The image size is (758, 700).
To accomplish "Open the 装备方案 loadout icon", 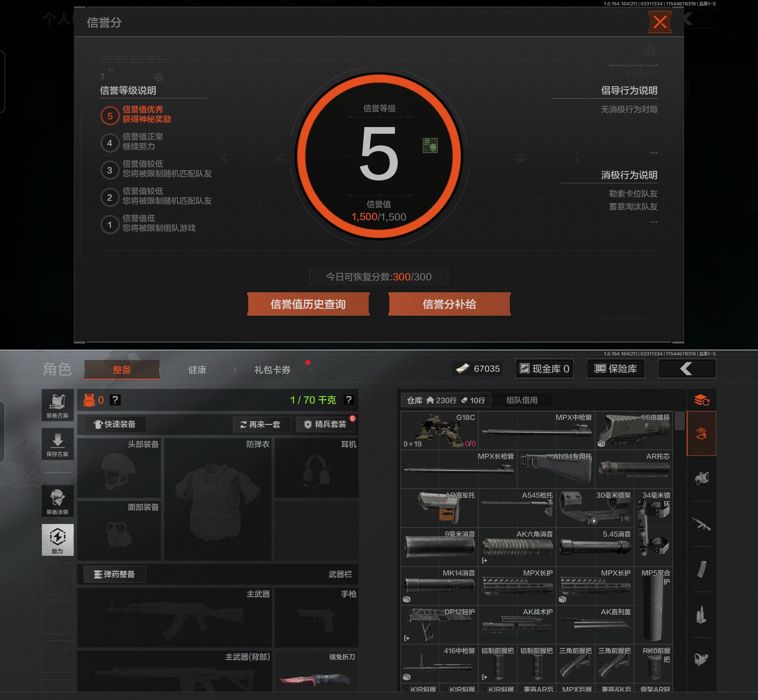I will pos(58,406).
